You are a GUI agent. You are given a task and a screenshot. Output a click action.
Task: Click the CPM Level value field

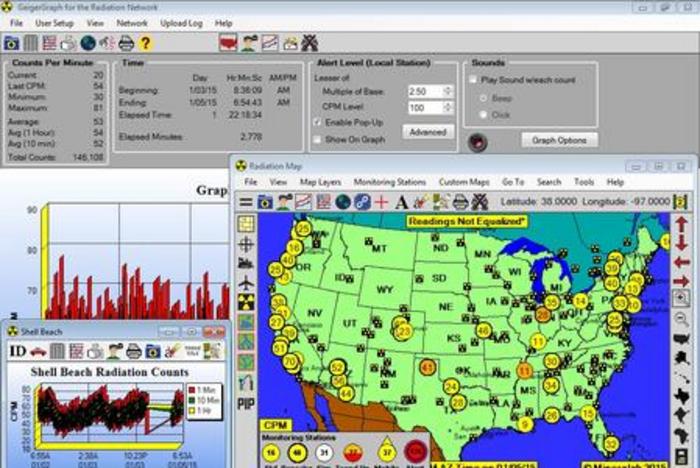click(x=425, y=107)
